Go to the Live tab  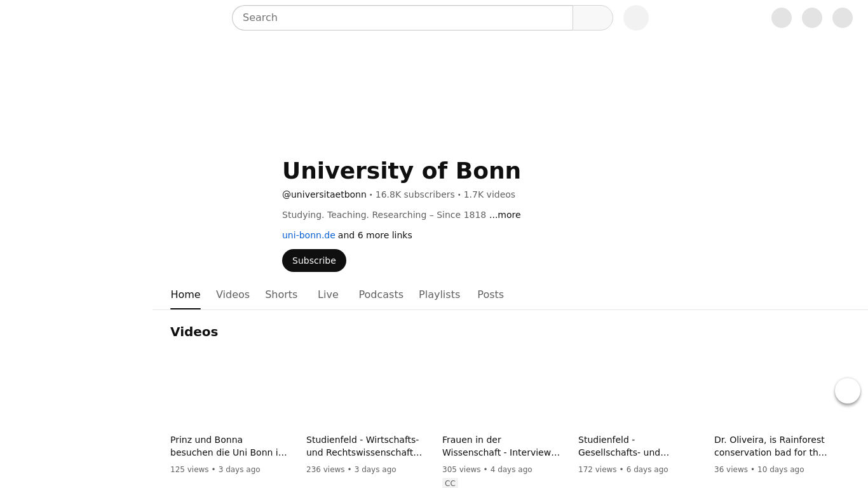tap(328, 294)
